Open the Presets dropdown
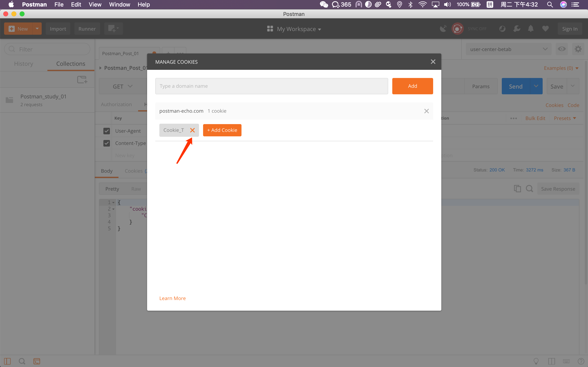Screen dimensions: 588x367 pos(565,118)
